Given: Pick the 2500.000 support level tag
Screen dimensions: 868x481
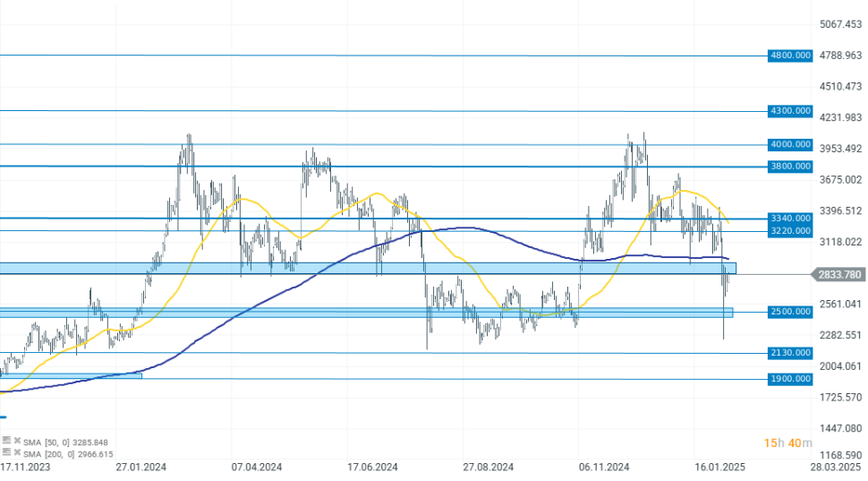Looking at the screenshot, I should click(790, 312).
